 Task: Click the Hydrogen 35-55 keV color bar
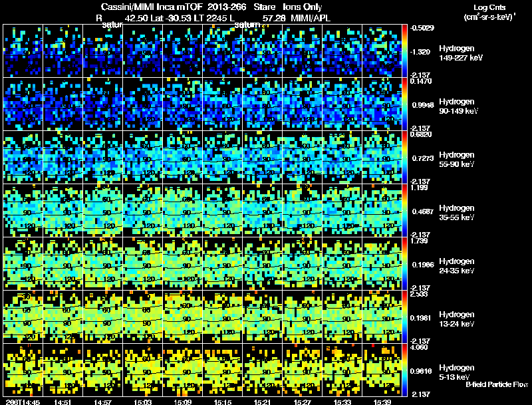point(404,211)
